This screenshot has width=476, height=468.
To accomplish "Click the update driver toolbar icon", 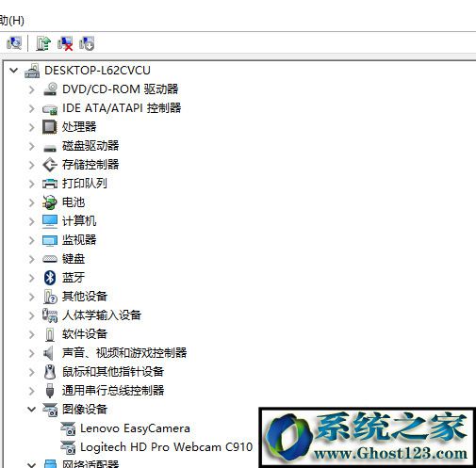I will [43, 43].
